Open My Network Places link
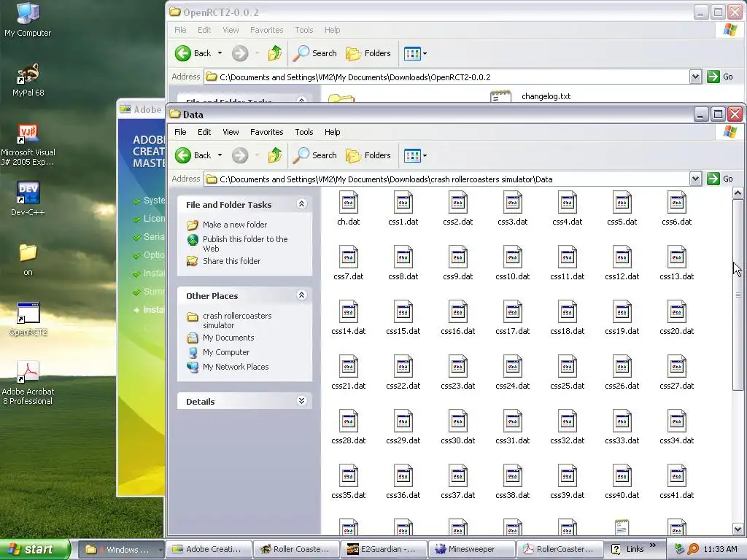Image resolution: width=747 pixels, height=560 pixels. (x=236, y=367)
